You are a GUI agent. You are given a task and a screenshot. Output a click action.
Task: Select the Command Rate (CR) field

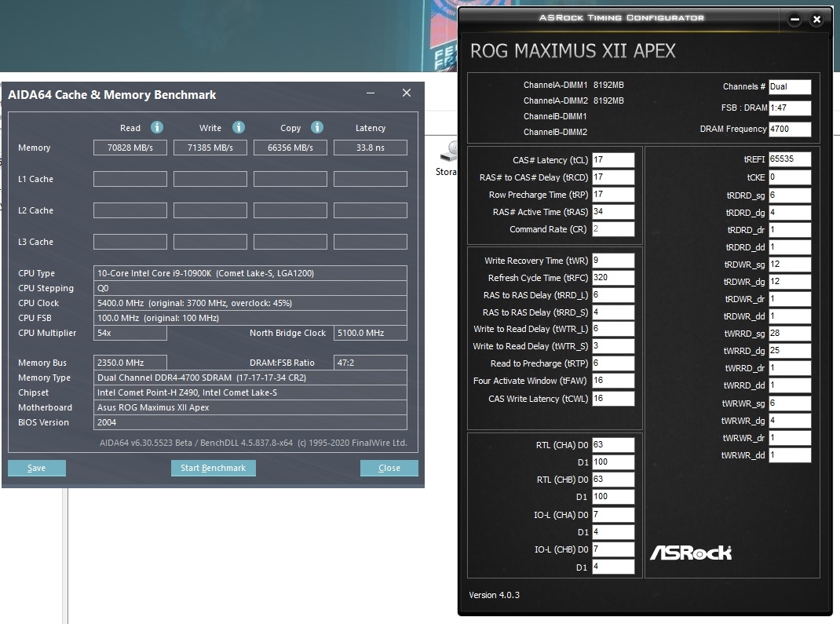[x=613, y=228]
